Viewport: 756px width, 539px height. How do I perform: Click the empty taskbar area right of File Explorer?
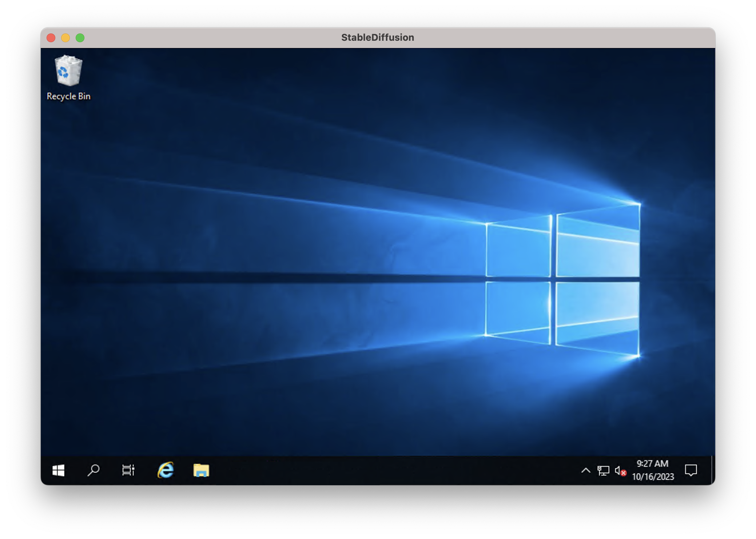point(364,470)
